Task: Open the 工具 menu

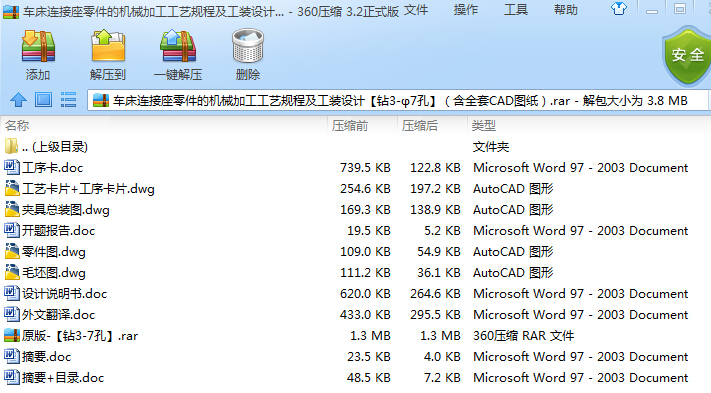Action: (x=516, y=10)
